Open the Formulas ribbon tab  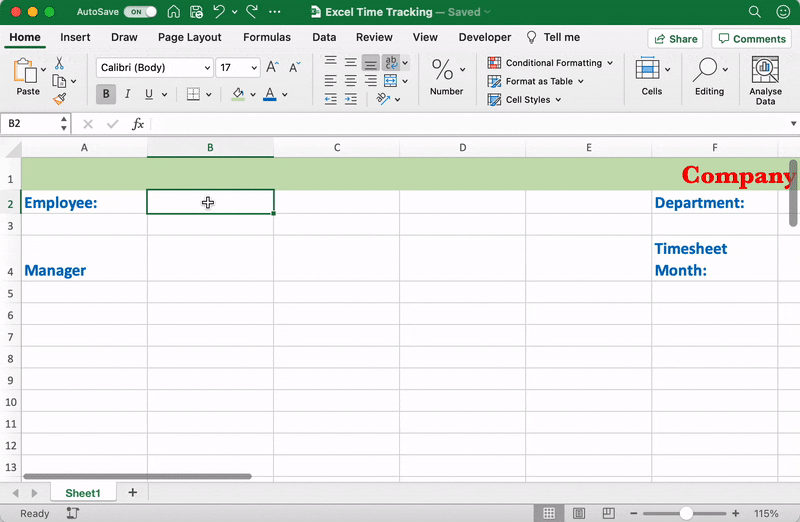point(267,37)
